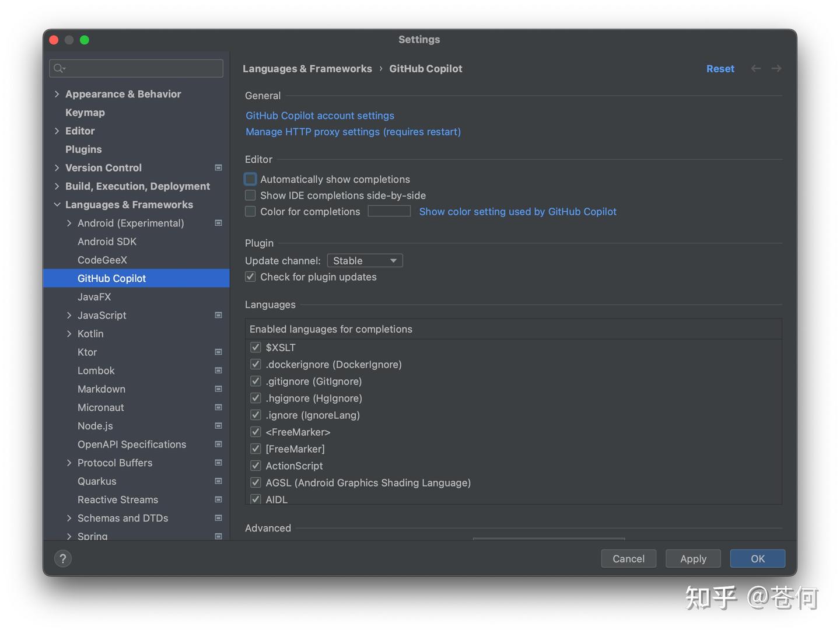Click project-level icon beside Markdown

[x=218, y=389]
